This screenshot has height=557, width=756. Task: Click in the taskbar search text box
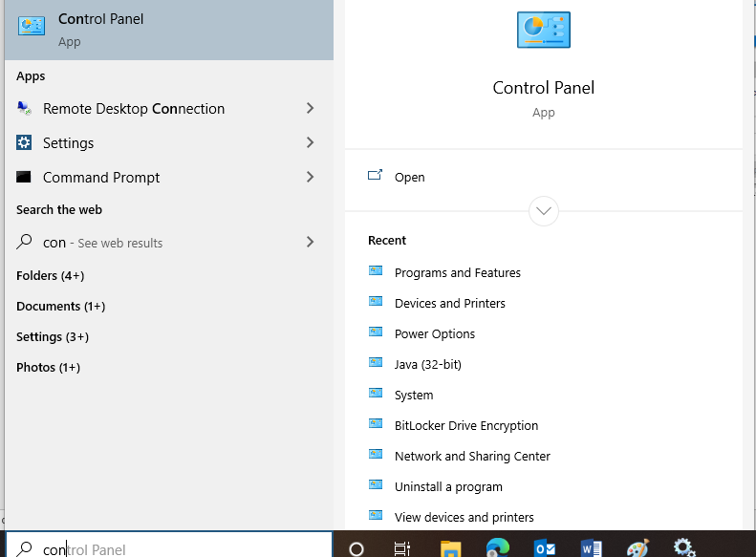pos(172,548)
